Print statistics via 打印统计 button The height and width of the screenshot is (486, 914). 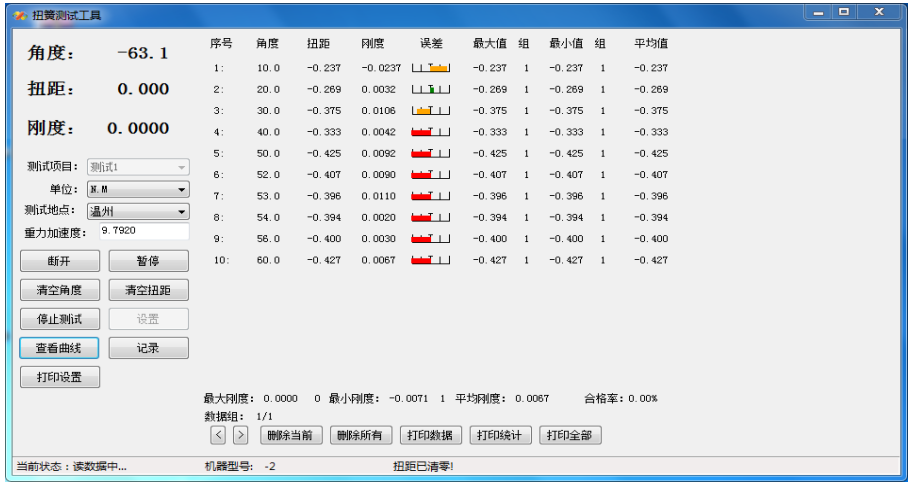(x=500, y=435)
